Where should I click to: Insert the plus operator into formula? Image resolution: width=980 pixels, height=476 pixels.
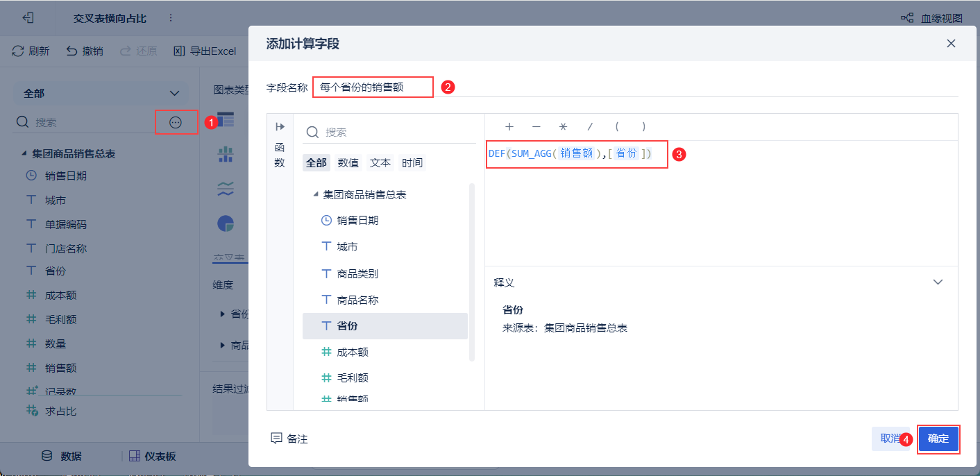[x=509, y=126]
